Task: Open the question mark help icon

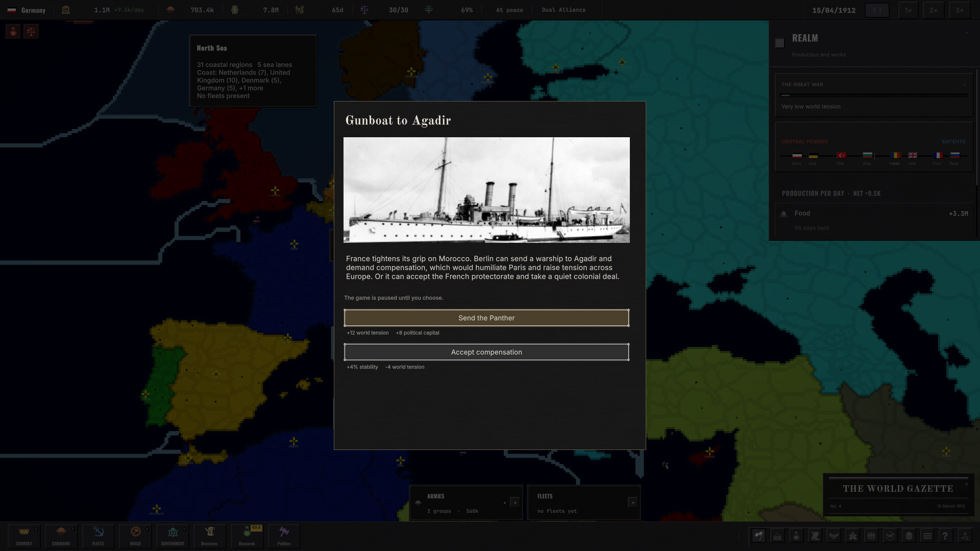Action: 945,536
